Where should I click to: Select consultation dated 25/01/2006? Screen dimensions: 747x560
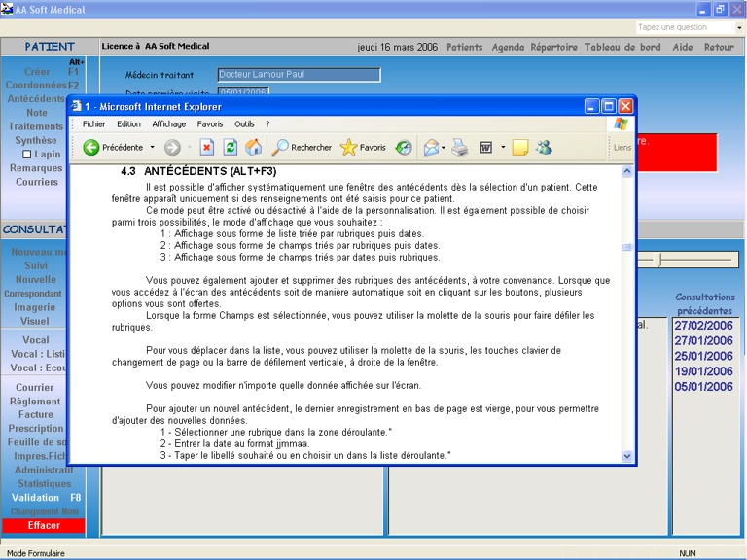(703, 356)
